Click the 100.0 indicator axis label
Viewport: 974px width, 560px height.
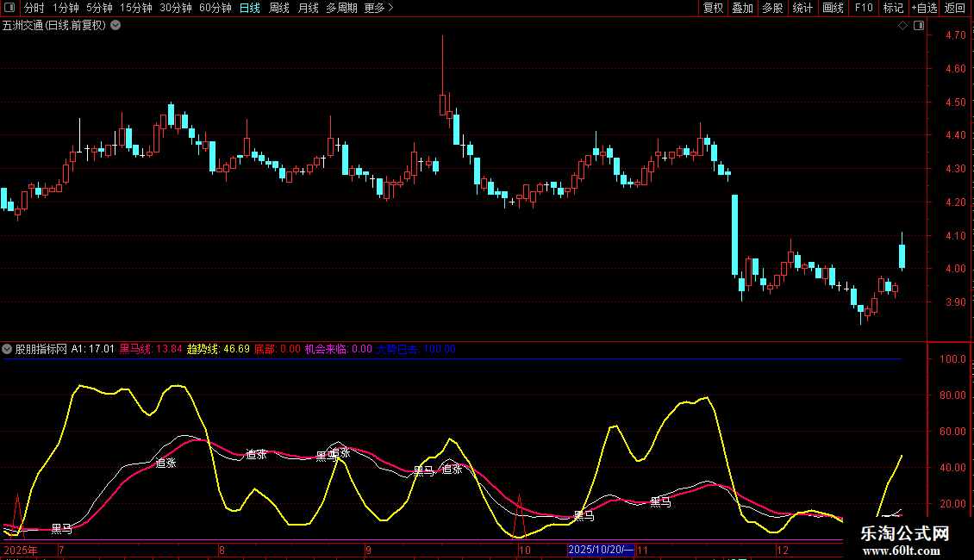click(x=952, y=359)
